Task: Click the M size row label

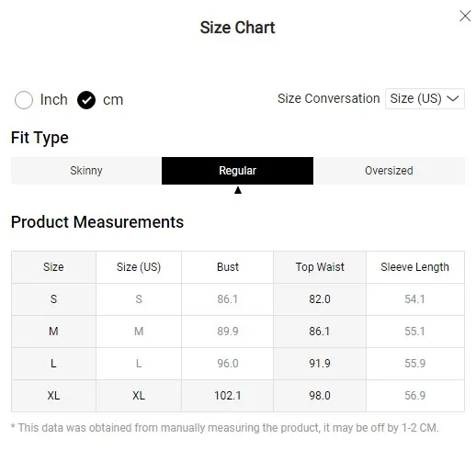Action: pyautogui.click(x=53, y=332)
